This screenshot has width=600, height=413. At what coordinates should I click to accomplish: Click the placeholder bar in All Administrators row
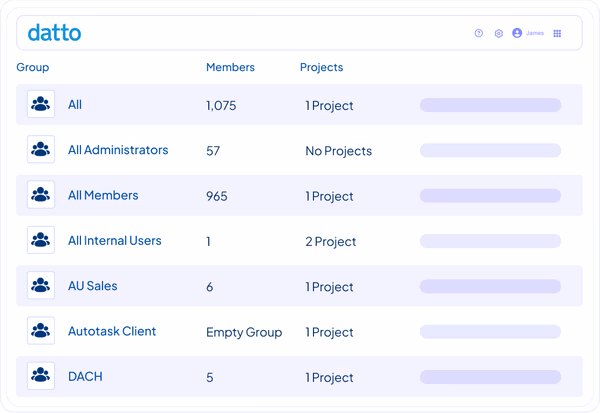pyautogui.click(x=491, y=150)
